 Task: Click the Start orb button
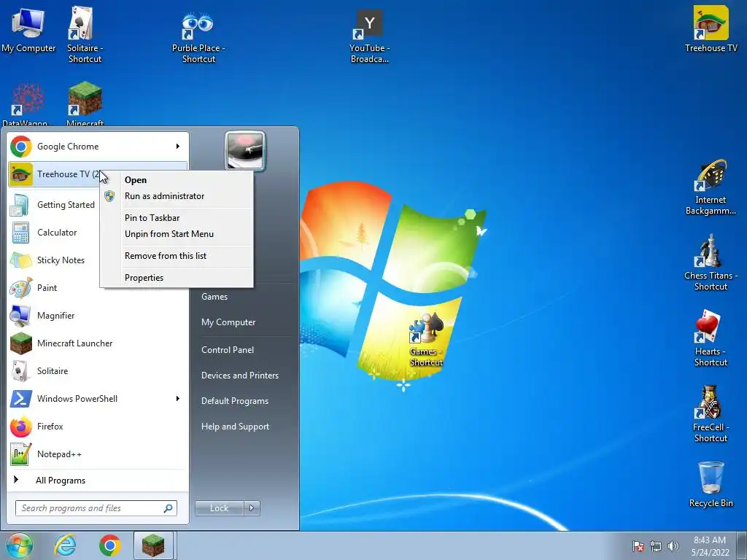click(x=19, y=545)
